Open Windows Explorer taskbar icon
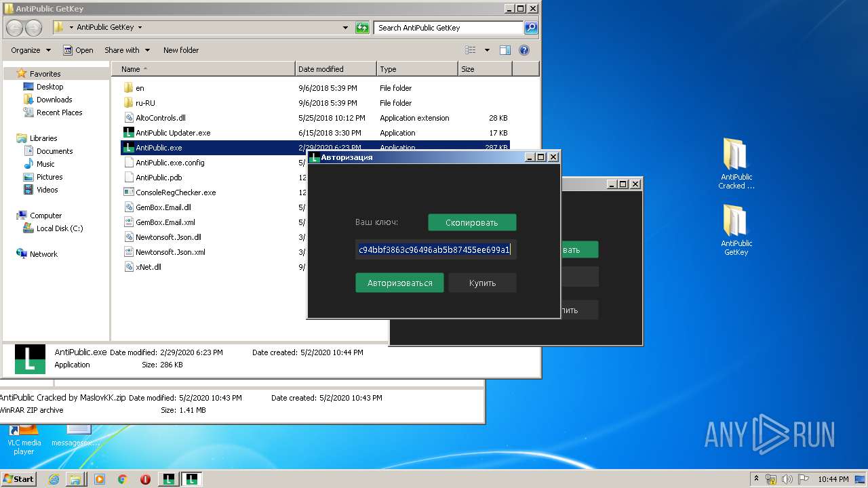Screen dimensions: 868x488 [75, 479]
